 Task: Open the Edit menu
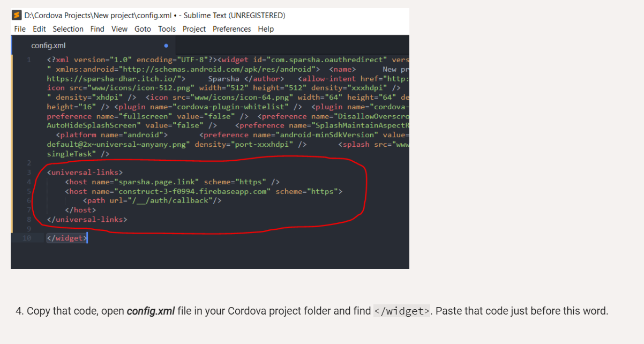point(39,29)
